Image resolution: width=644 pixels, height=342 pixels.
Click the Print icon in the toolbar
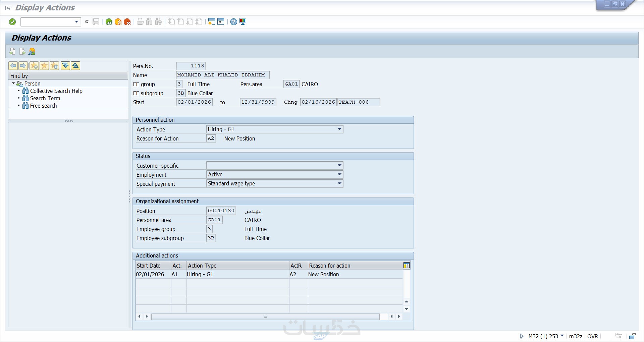click(140, 22)
